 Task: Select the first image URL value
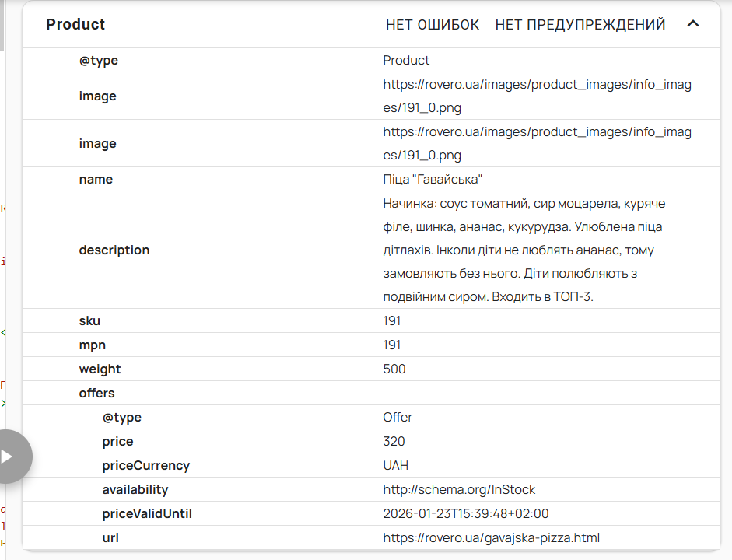click(x=537, y=96)
